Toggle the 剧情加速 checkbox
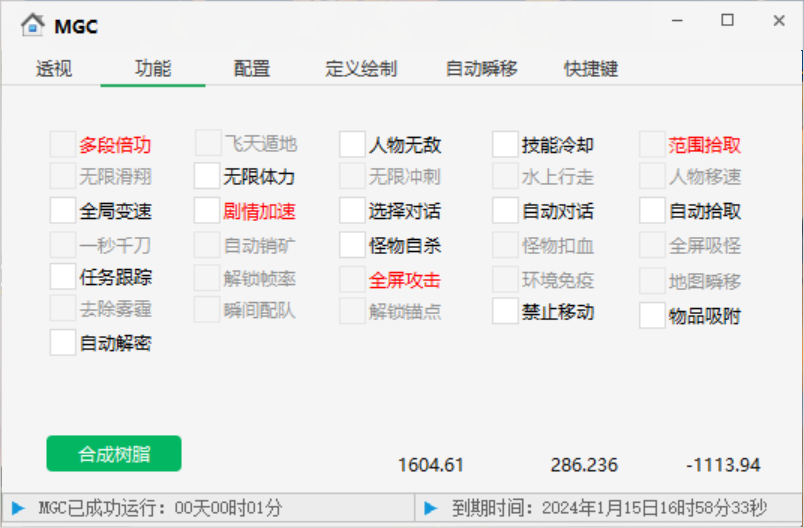 207,210
